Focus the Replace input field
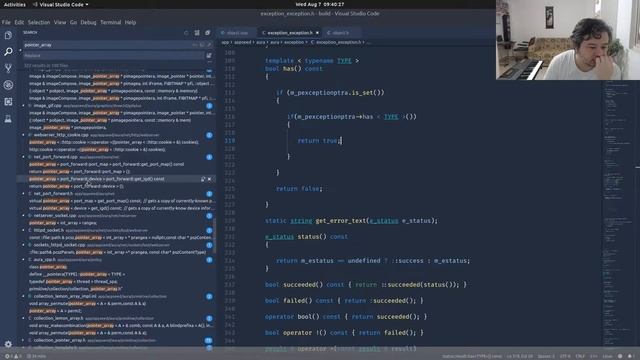The height and width of the screenshot is (360, 640). (x=113, y=56)
